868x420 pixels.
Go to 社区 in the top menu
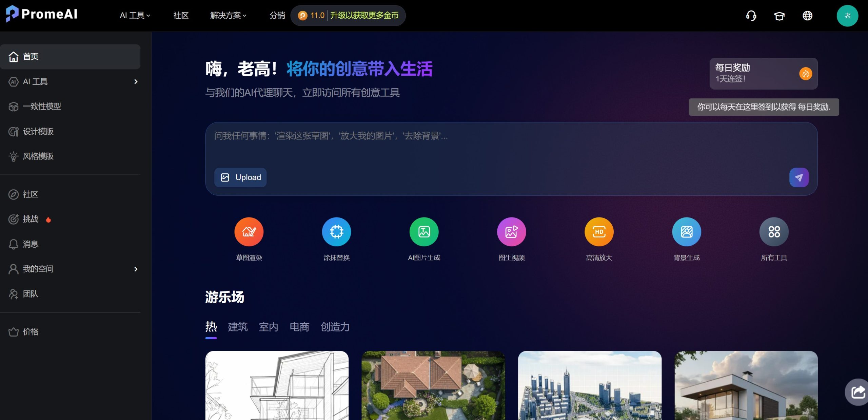(180, 15)
